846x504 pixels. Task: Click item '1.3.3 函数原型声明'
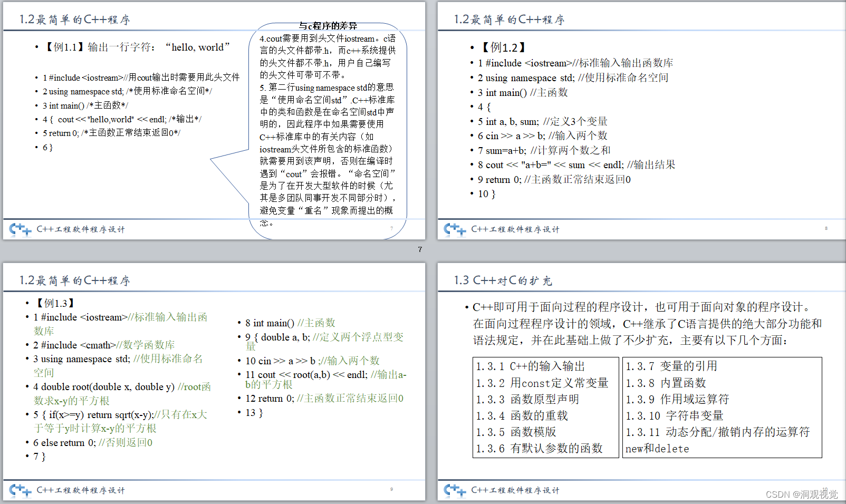click(527, 400)
